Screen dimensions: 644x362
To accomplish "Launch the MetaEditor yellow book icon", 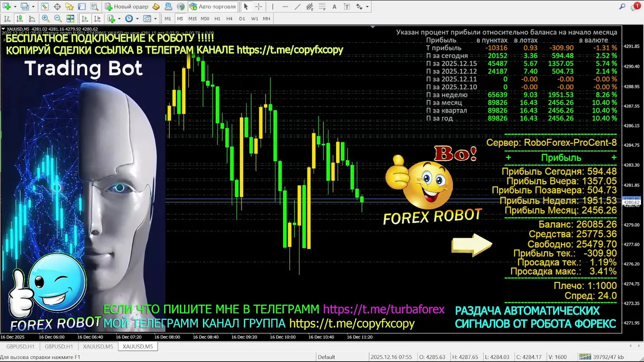I will tap(156, 7).
